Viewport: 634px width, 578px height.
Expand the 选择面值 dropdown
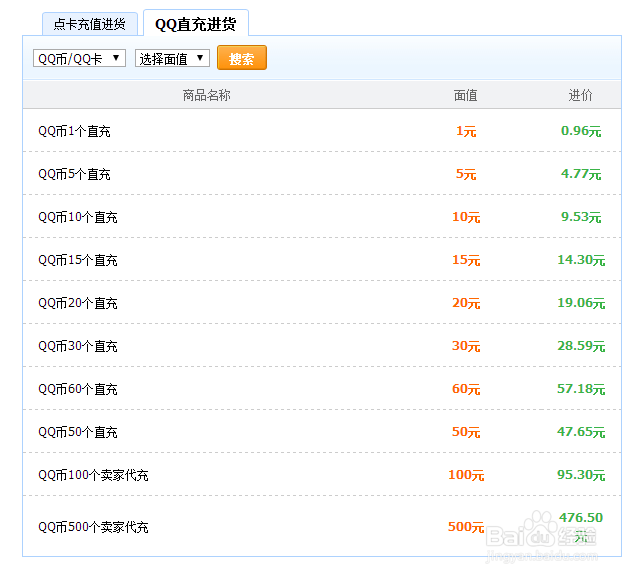coord(172,58)
